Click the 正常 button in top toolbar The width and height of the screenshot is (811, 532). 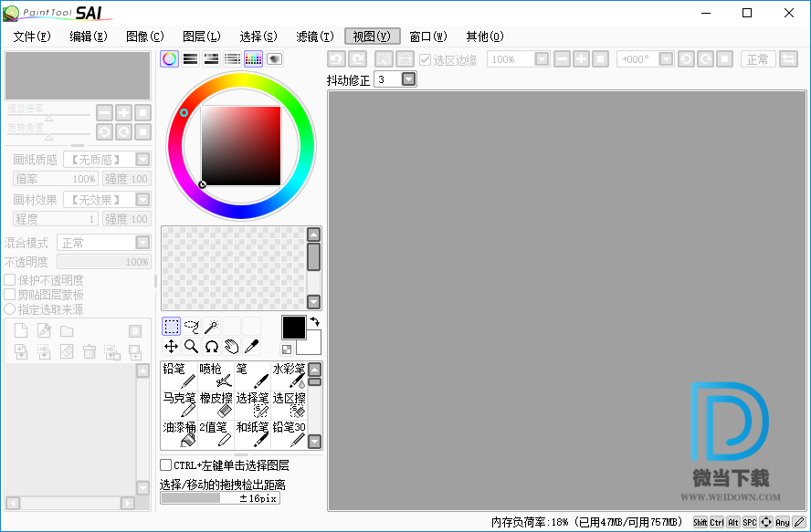click(x=758, y=59)
